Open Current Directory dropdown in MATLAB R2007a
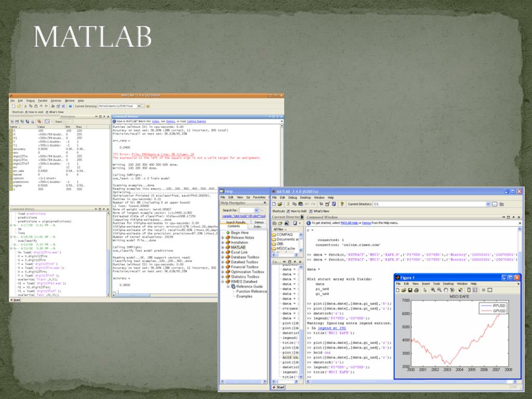Image resolution: width=532 pixels, height=399 pixels. [x=488, y=204]
